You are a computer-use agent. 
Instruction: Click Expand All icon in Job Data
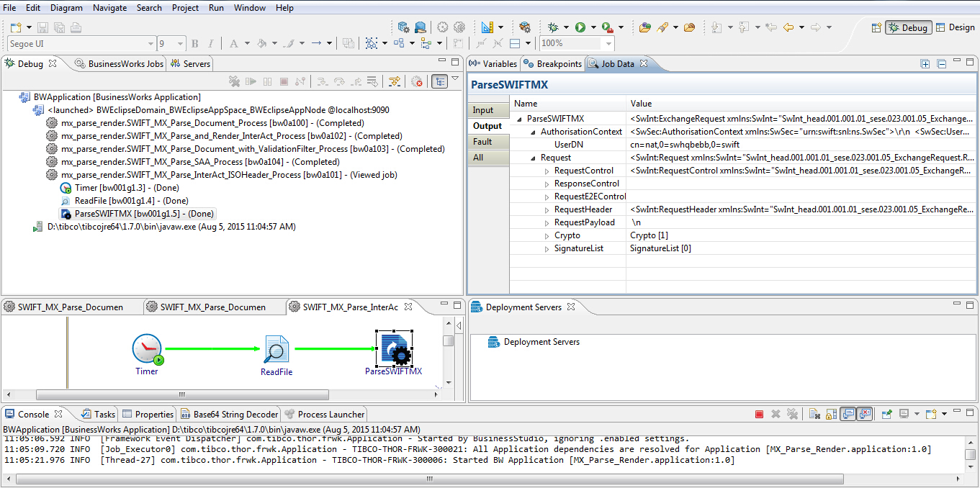[925, 63]
